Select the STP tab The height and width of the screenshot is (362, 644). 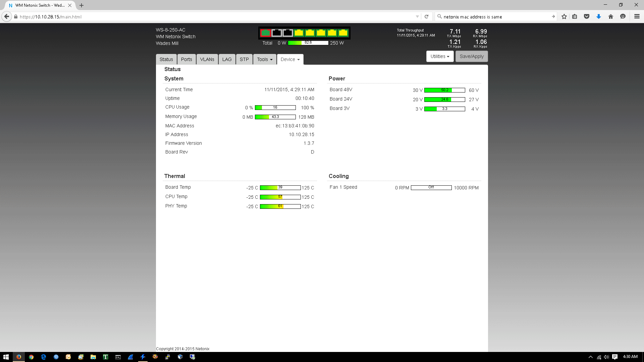[244, 59]
